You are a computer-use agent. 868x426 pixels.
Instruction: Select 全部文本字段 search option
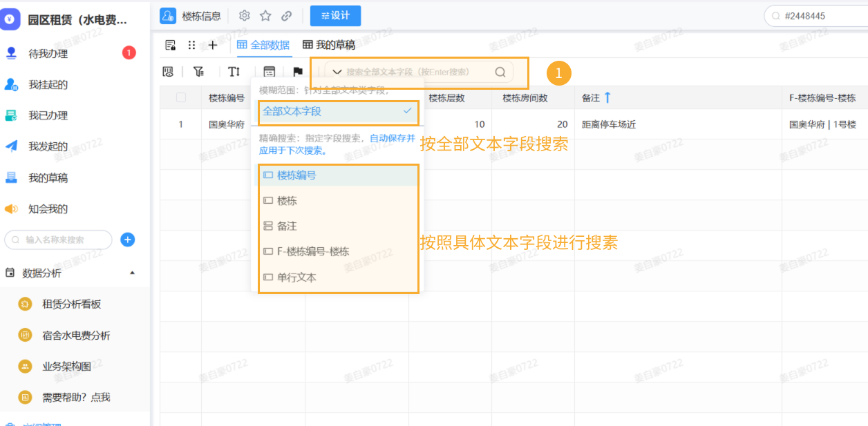click(x=338, y=111)
